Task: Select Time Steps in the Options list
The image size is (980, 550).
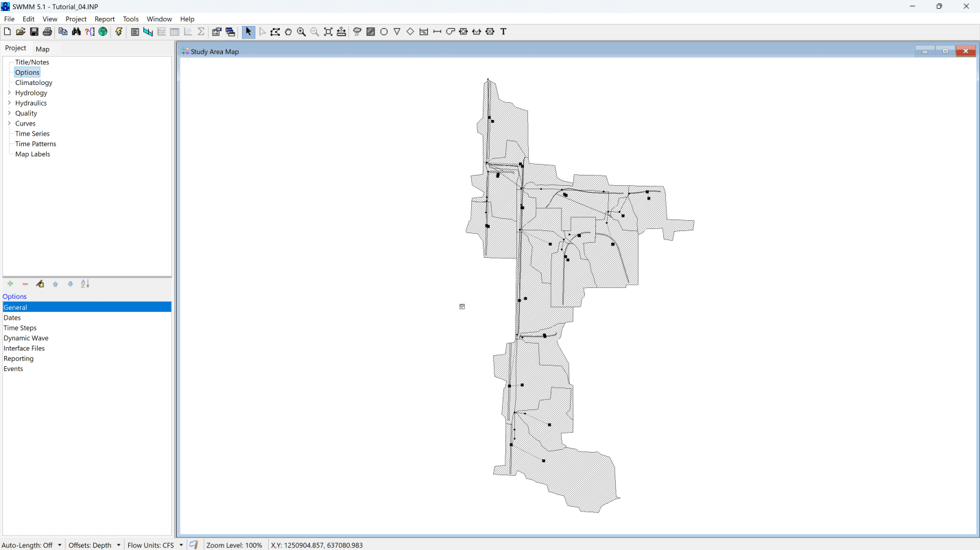Action: coord(20,328)
